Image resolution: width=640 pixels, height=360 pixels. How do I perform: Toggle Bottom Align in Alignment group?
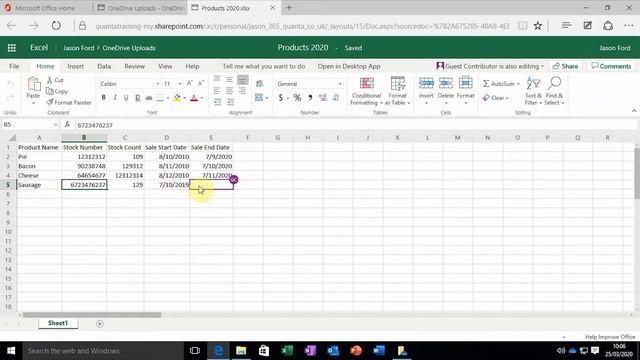[x=242, y=79]
